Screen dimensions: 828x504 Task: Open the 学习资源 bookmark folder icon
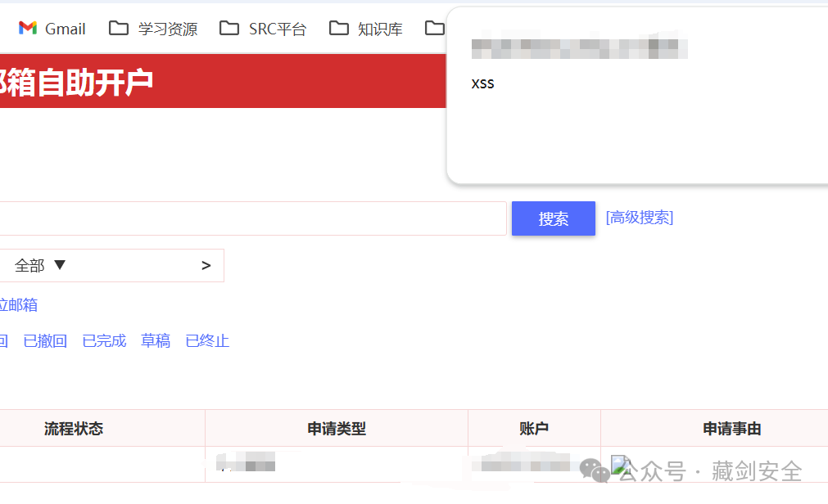point(119,27)
